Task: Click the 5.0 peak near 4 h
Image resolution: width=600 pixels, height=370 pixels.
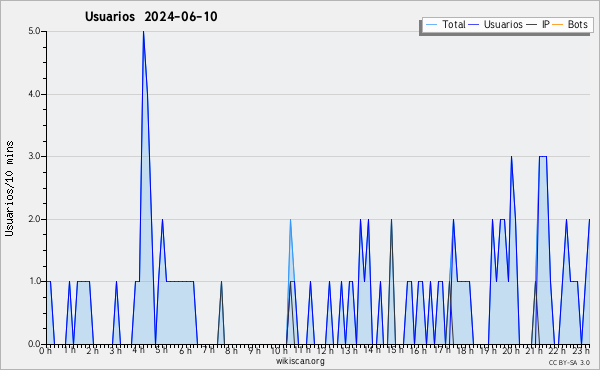Action: tap(143, 33)
